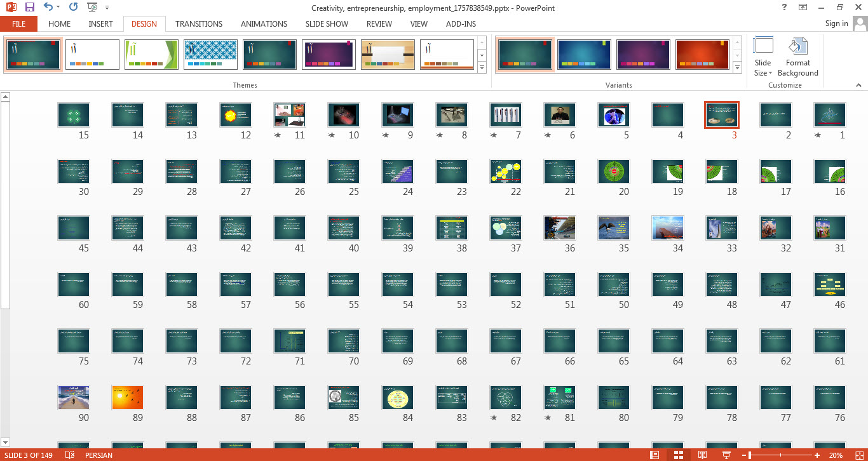Click the Sign in link
Image resolution: width=868 pixels, height=461 pixels.
point(836,23)
